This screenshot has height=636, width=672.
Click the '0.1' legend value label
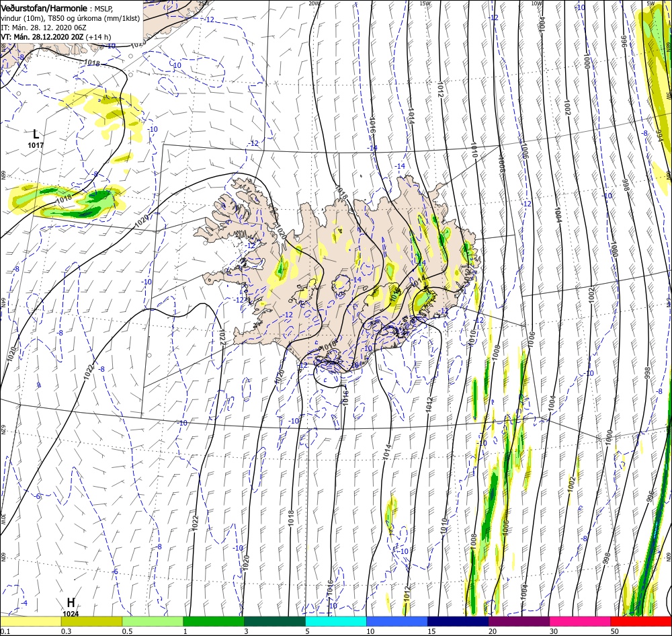pyautogui.click(x=5, y=631)
